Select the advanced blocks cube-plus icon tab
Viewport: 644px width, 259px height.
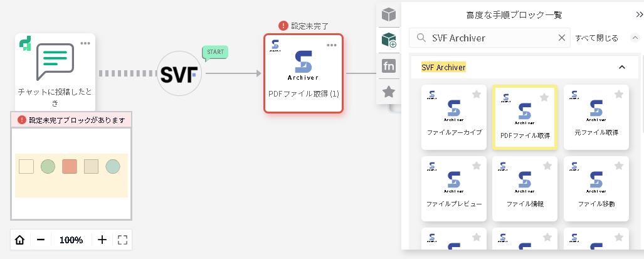click(389, 41)
